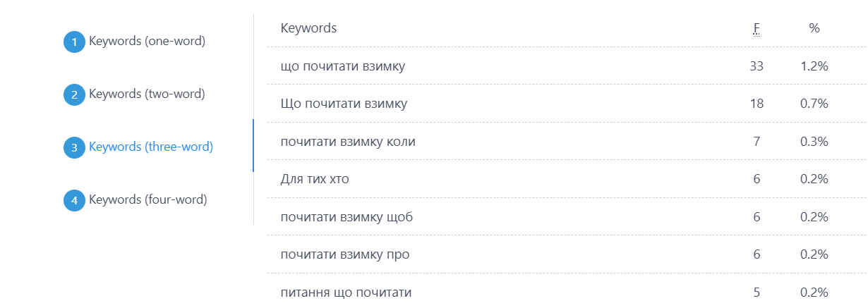The image size is (868, 308).
Task: Click the keyword 'питання що почитати'
Action: click(346, 292)
